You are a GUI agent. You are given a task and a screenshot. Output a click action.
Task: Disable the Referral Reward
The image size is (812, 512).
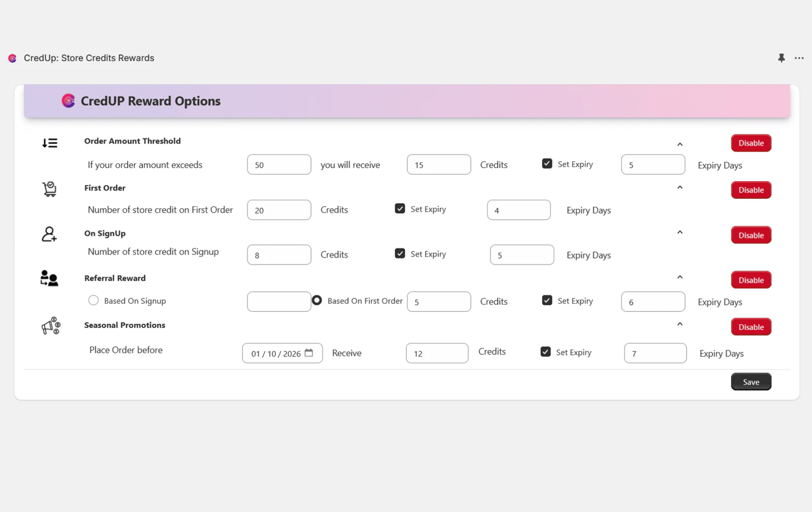click(x=751, y=280)
